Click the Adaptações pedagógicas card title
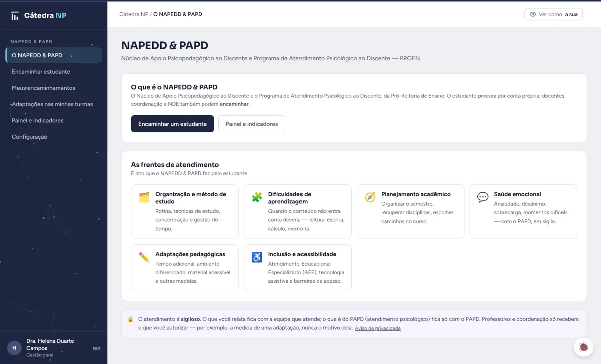 coord(190,254)
